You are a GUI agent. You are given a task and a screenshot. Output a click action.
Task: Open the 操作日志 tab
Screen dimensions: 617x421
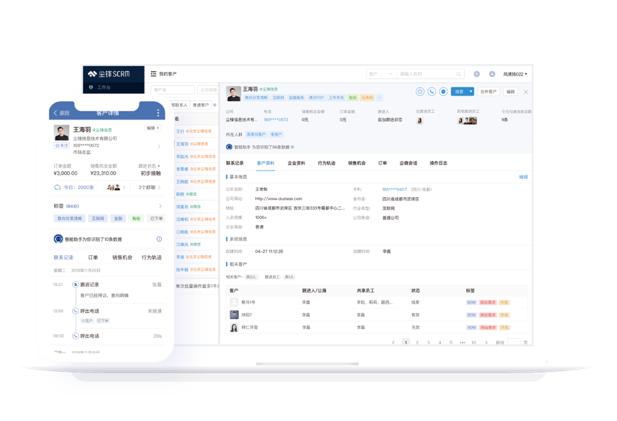[x=438, y=163]
